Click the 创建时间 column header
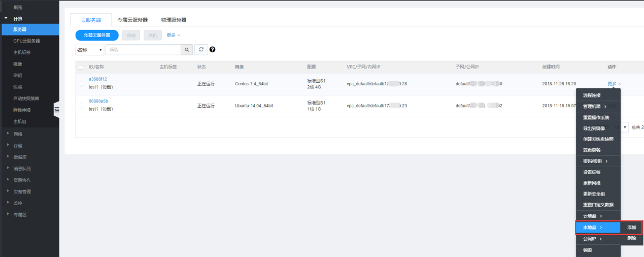644x257 pixels. (551, 67)
